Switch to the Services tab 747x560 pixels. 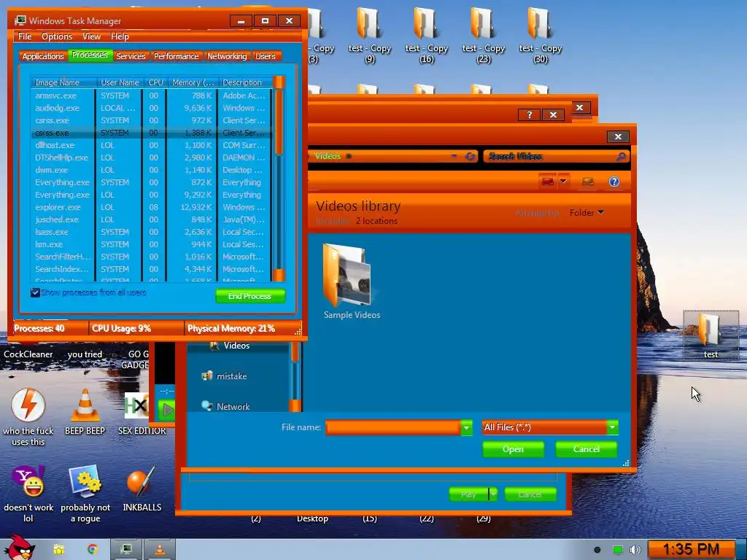(131, 56)
